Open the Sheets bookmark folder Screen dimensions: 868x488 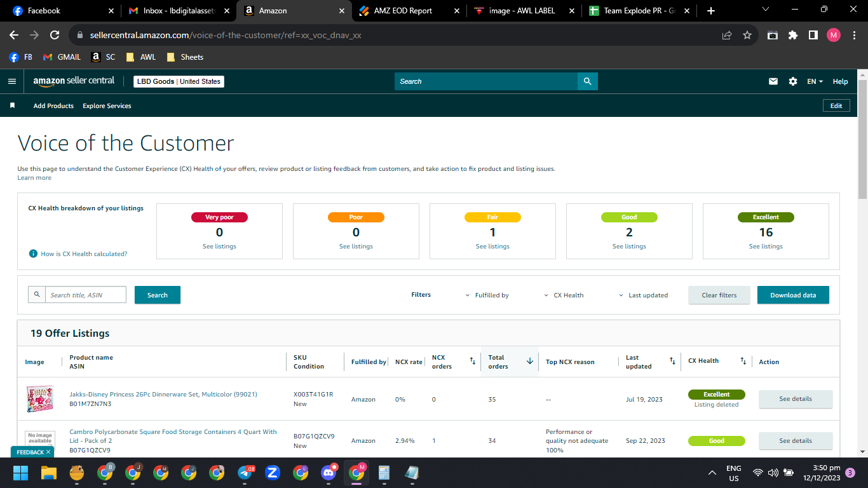185,57
